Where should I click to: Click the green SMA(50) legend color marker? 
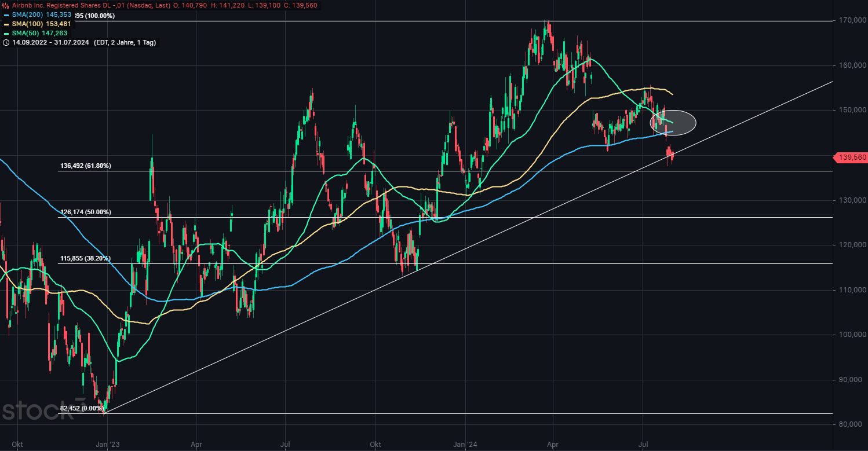pyautogui.click(x=6, y=33)
